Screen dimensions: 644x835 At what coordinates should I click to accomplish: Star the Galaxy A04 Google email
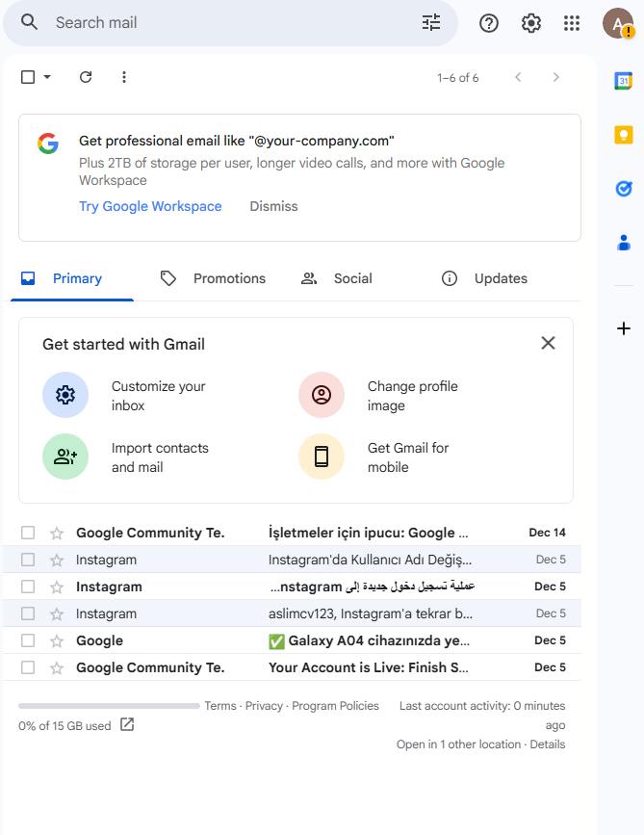57,640
